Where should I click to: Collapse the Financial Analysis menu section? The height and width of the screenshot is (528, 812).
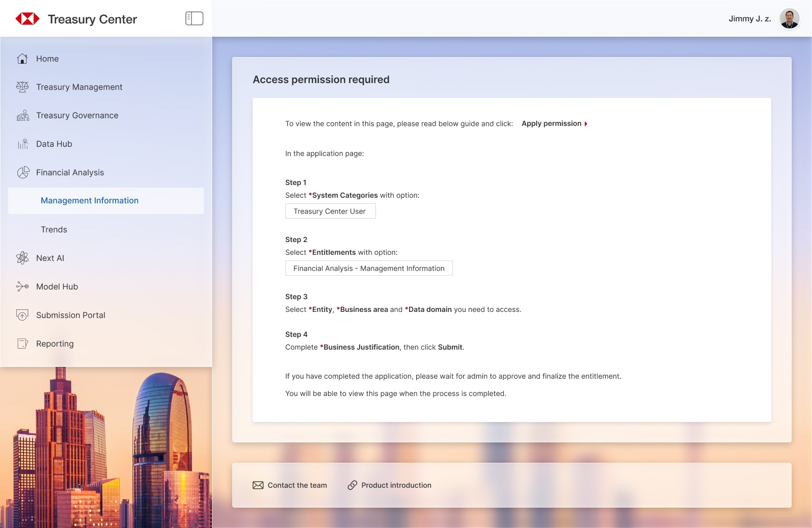tap(70, 173)
